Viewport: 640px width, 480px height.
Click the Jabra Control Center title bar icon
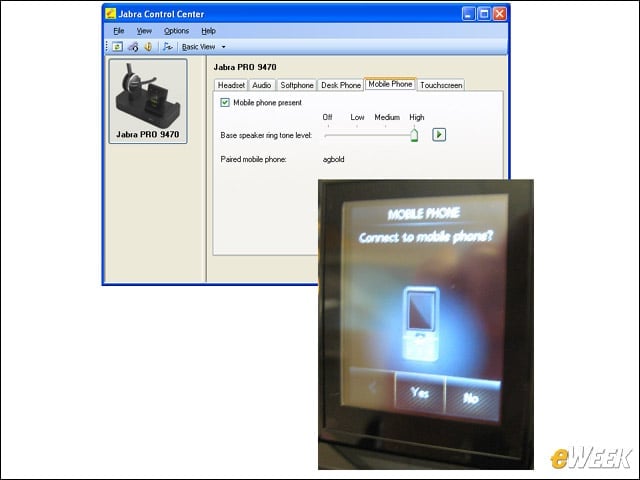tap(111, 14)
